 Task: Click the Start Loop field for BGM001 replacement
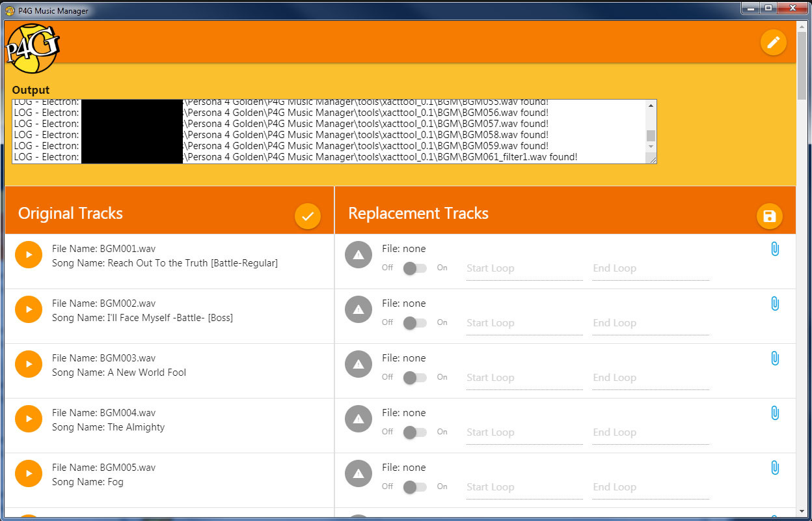tap(524, 270)
